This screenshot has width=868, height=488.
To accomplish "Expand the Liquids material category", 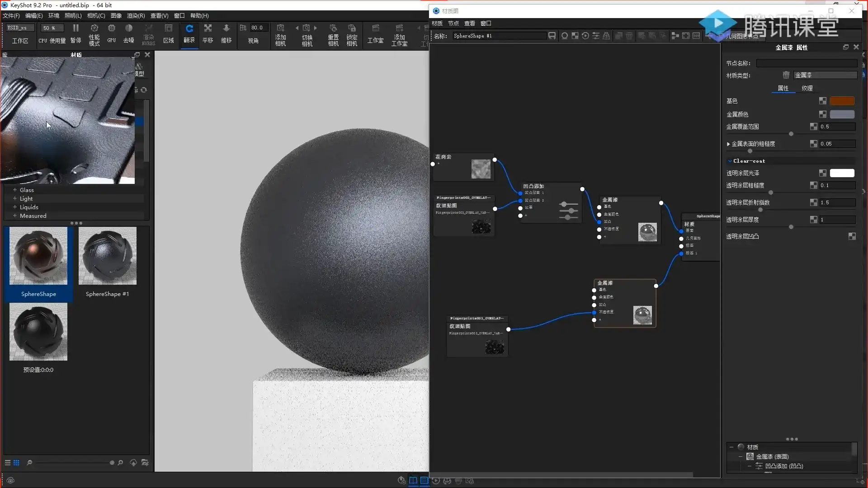I will pyautogui.click(x=15, y=207).
